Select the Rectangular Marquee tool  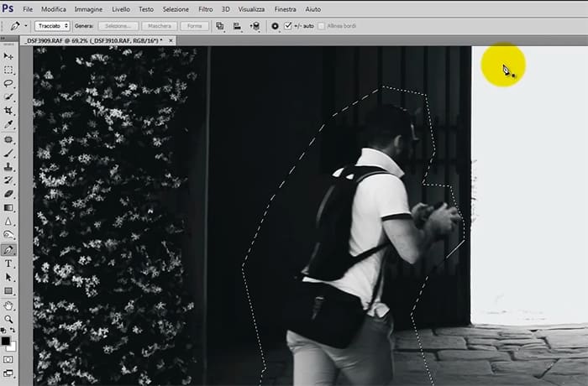click(x=8, y=70)
